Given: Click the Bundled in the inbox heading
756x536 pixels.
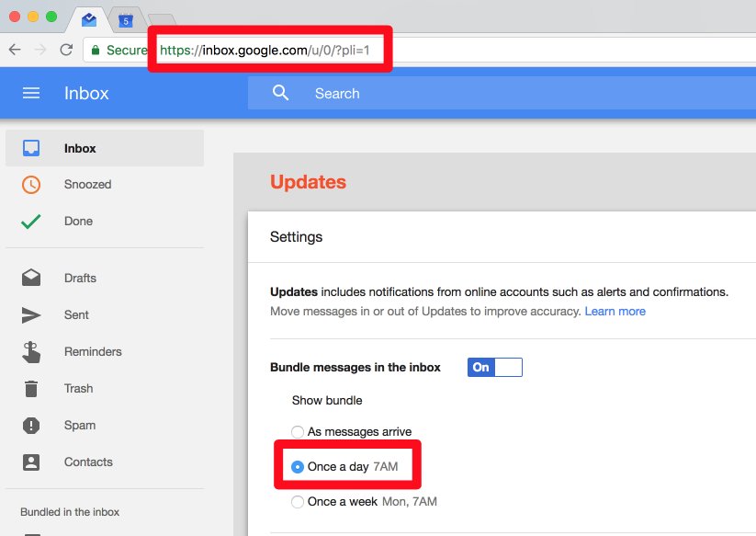Looking at the screenshot, I should [x=70, y=512].
